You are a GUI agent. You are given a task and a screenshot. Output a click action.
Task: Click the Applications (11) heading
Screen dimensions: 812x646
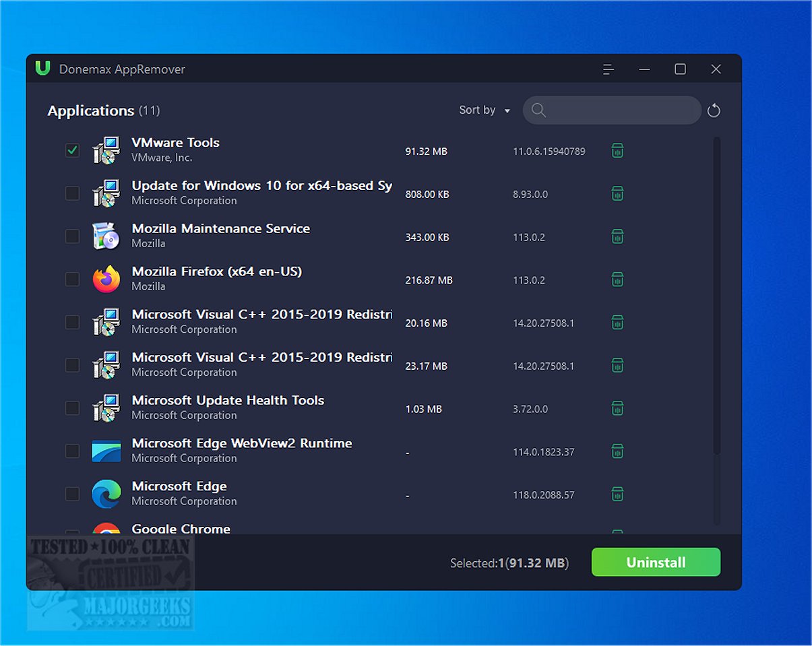[x=103, y=110]
